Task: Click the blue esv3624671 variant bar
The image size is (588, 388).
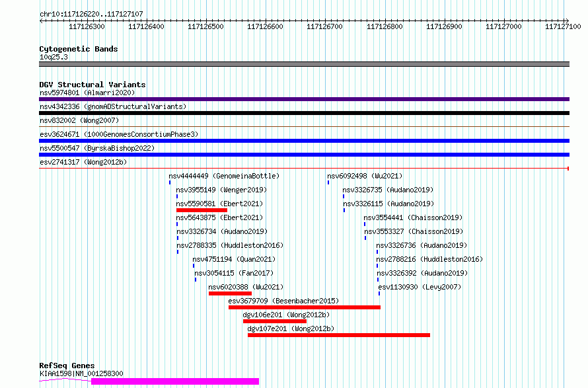Action: tap(304, 141)
